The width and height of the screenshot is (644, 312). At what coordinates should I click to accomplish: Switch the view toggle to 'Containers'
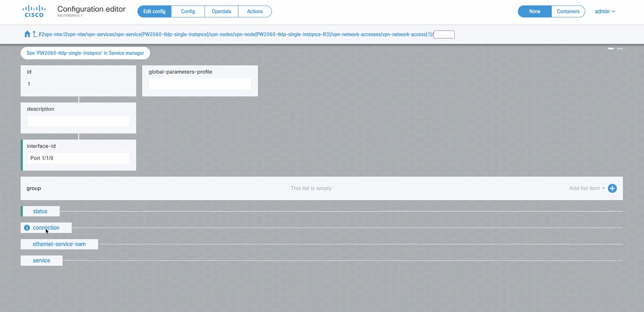pyautogui.click(x=568, y=11)
